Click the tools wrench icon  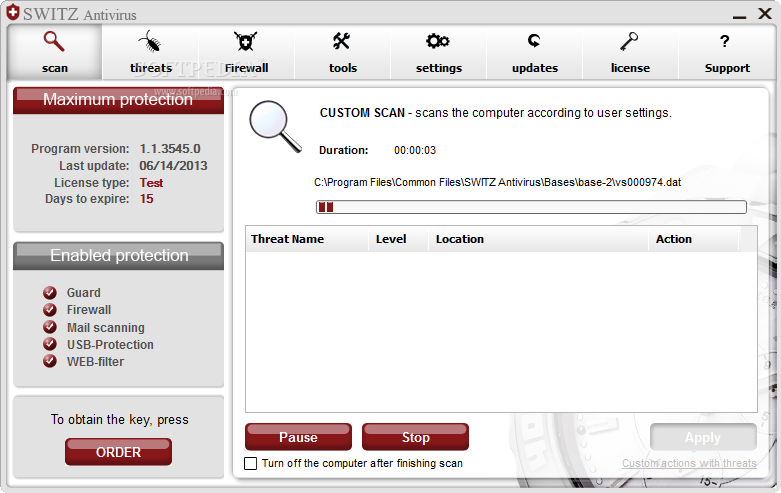342,41
